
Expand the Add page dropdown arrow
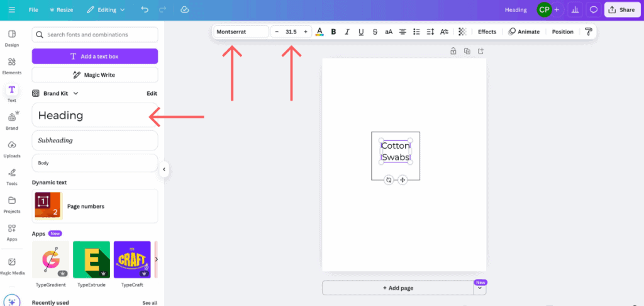480,288
